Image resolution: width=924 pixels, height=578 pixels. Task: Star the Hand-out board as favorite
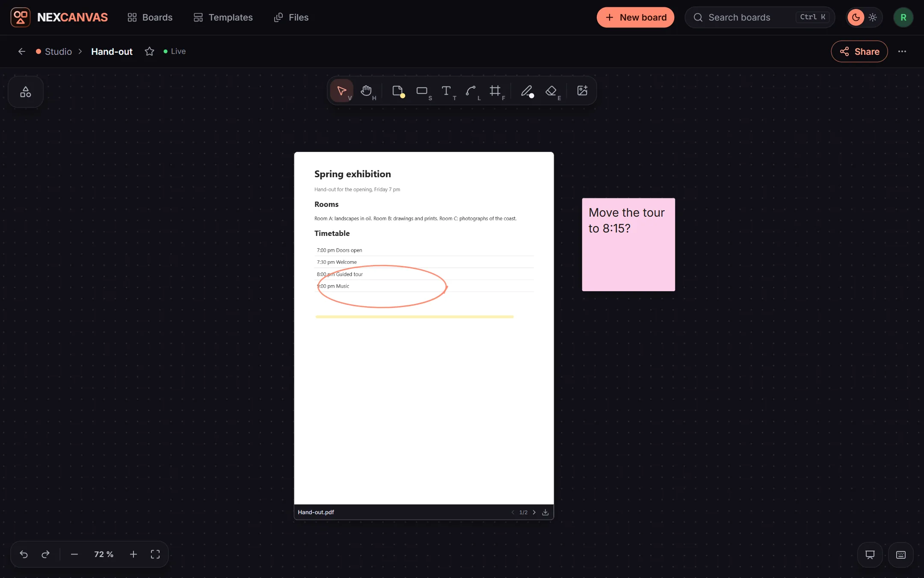(149, 51)
